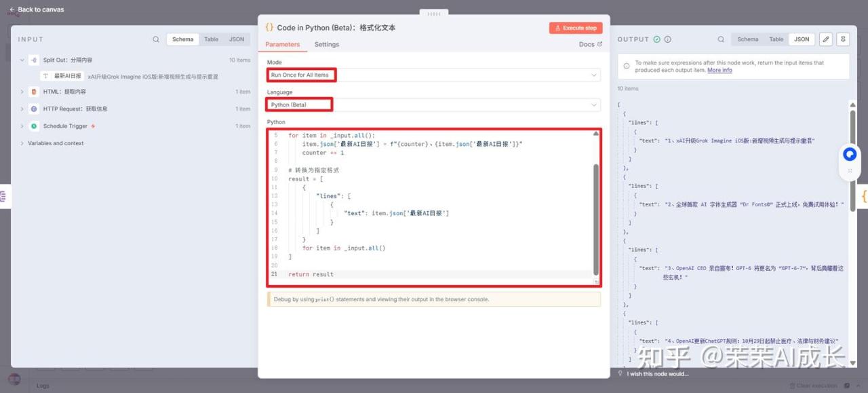868x393 pixels.
Task: Collapse the Split Out tree node
Action: pos(22,60)
